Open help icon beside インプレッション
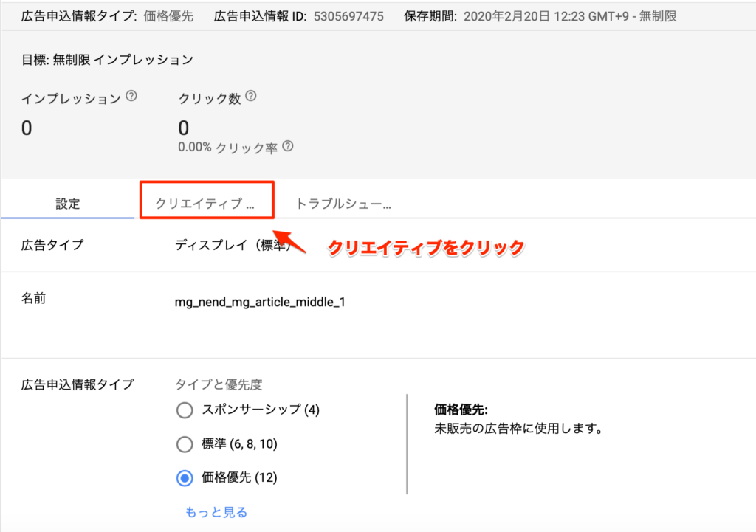This screenshot has height=532, width=756. pyautogui.click(x=131, y=96)
